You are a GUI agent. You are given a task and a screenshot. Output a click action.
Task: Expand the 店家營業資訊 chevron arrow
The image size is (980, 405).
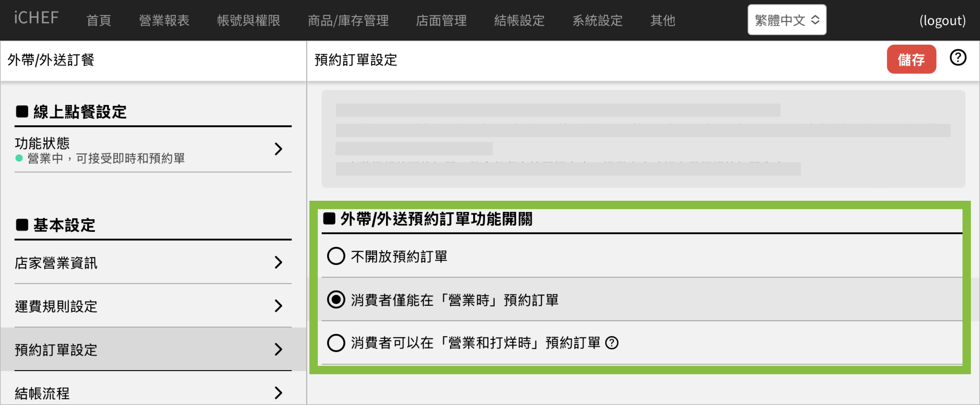(279, 262)
